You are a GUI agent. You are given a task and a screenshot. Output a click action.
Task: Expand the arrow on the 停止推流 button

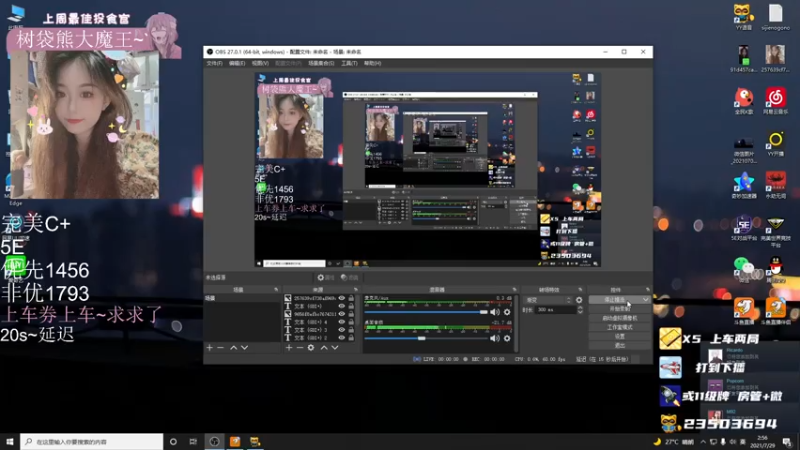(645, 299)
